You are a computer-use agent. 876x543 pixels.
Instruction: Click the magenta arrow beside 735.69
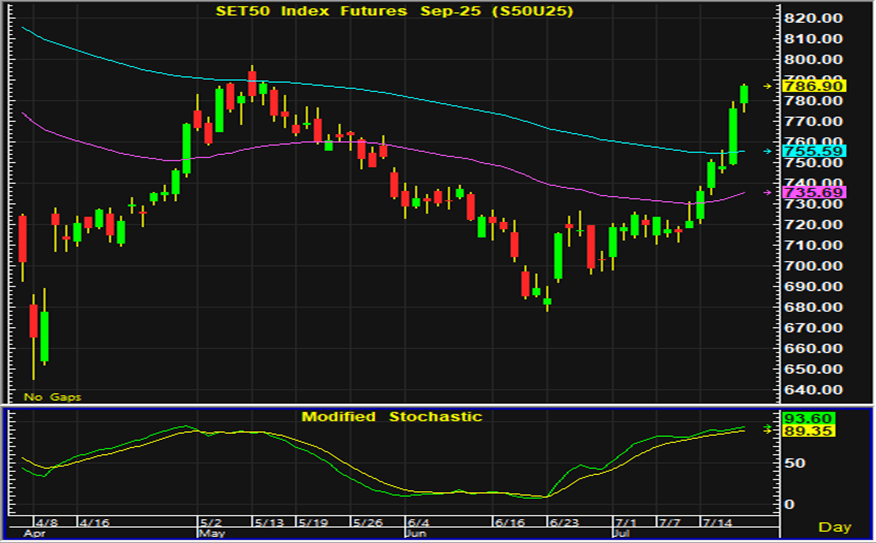[767, 192]
